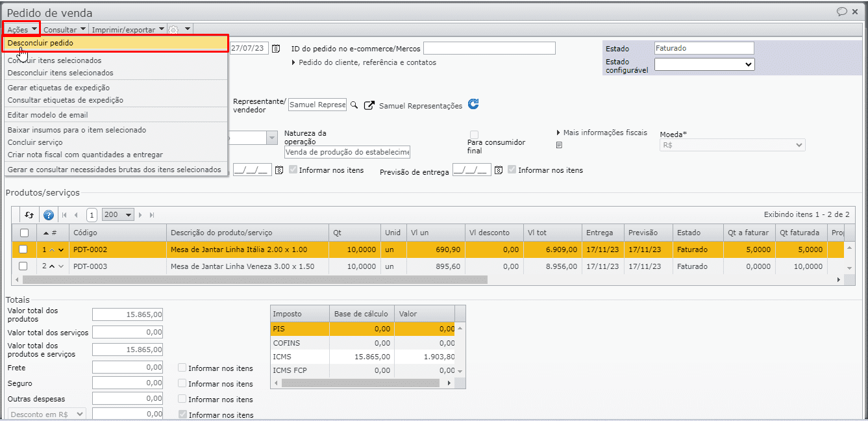Screen dimensions: 868x421
Task: Click the blue reload icon beside Samuel Representações
Action: 473,105
